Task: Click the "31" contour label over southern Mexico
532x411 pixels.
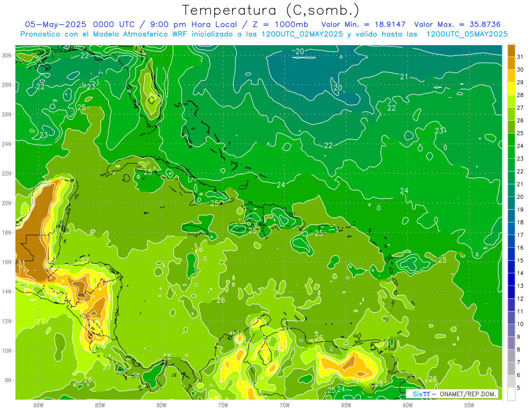Action: pos(21,263)
